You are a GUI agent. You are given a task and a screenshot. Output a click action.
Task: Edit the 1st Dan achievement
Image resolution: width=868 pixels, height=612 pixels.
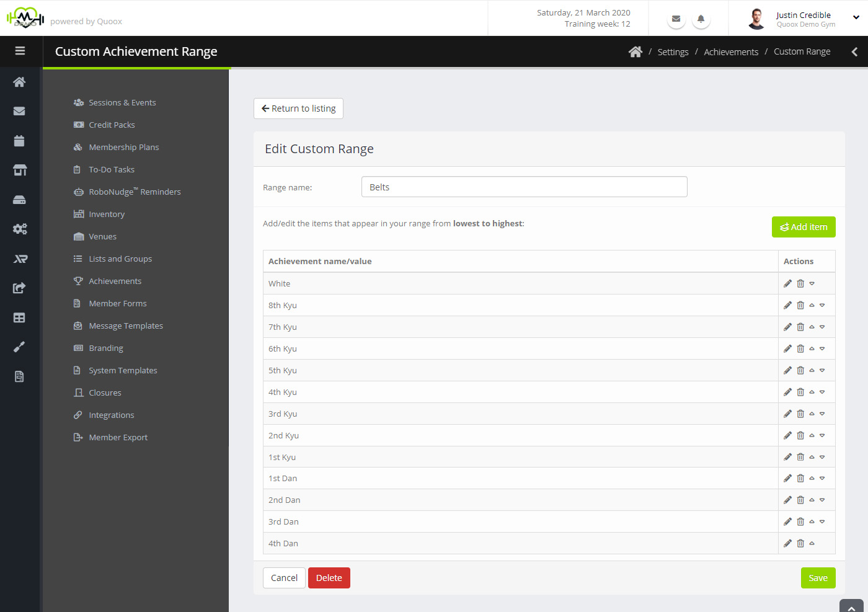[787, 478]
